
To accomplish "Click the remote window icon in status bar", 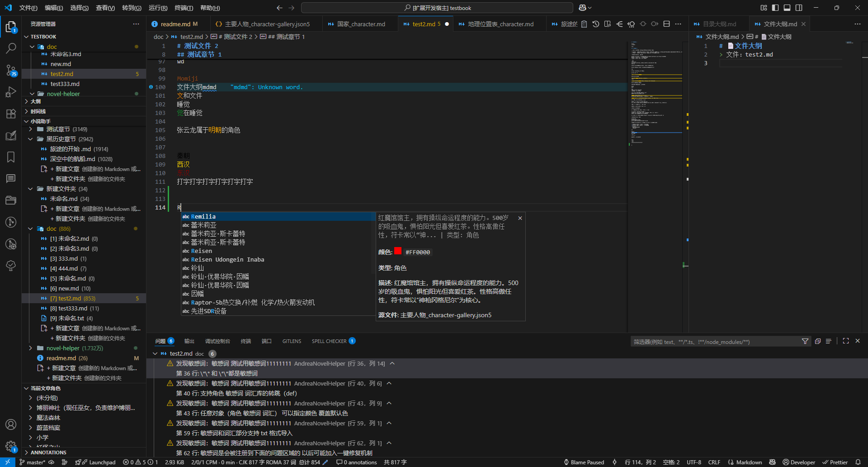I will coord(8,462).
